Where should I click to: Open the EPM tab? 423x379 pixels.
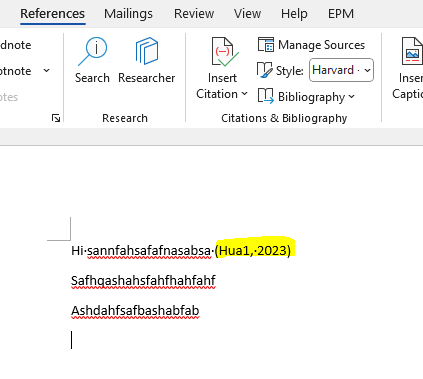point(341,14)
